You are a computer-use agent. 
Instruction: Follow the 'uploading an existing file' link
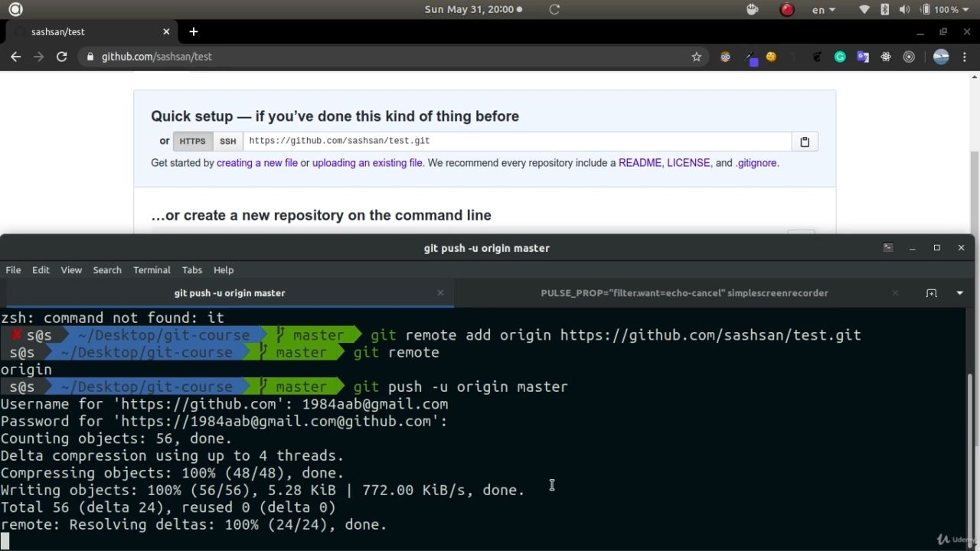click(x=367, y=163)
